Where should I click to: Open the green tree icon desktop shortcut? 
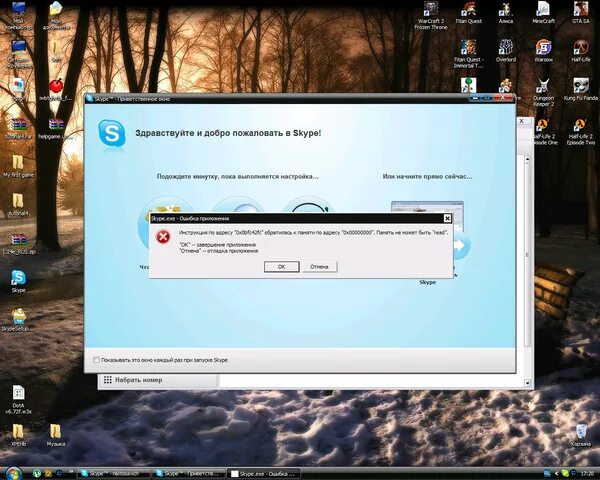468,85
